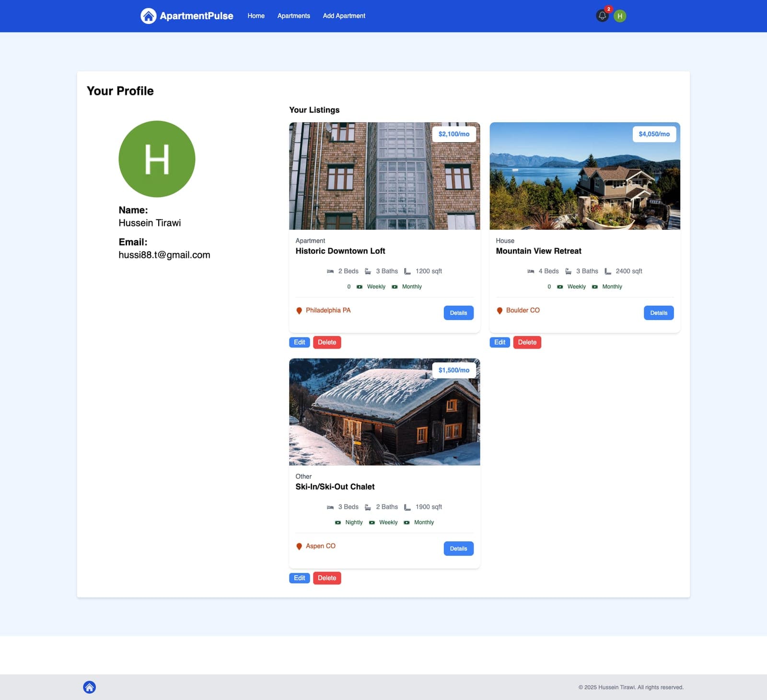Click the Aspen CO location text
Screen dimensions: 767x700
pyautogui.click(x=321, y=546)
